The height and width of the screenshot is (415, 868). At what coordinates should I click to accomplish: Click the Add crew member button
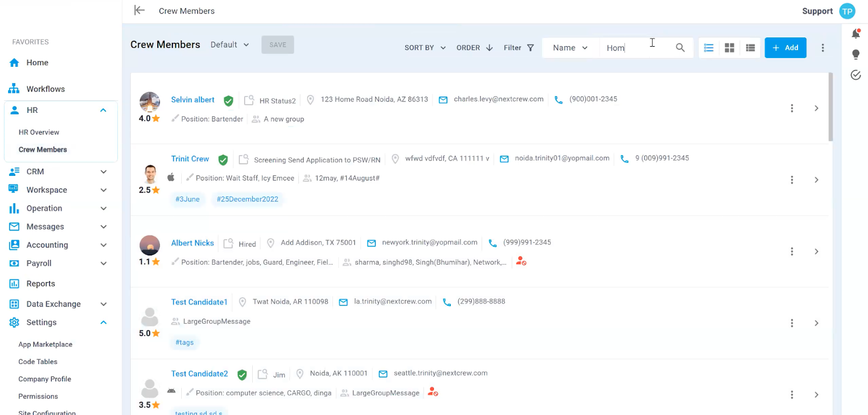point(785,48)
